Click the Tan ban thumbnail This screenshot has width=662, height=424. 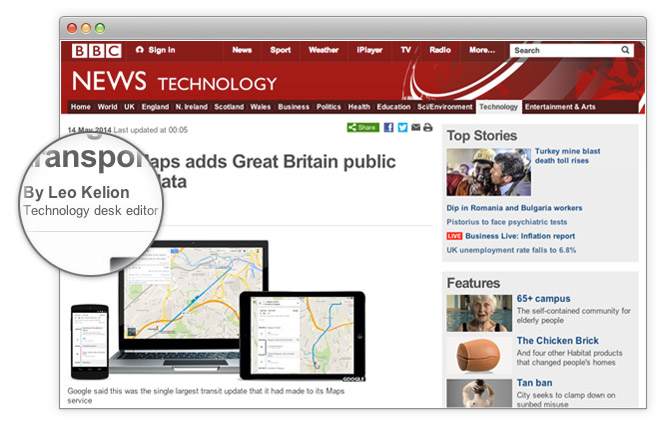click(x=479, y=393)
